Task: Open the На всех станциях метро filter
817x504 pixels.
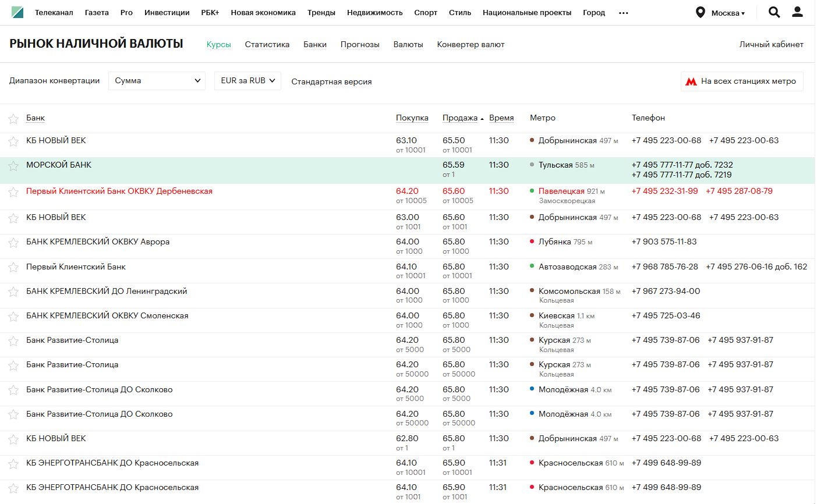Action: tap(742, 81)
